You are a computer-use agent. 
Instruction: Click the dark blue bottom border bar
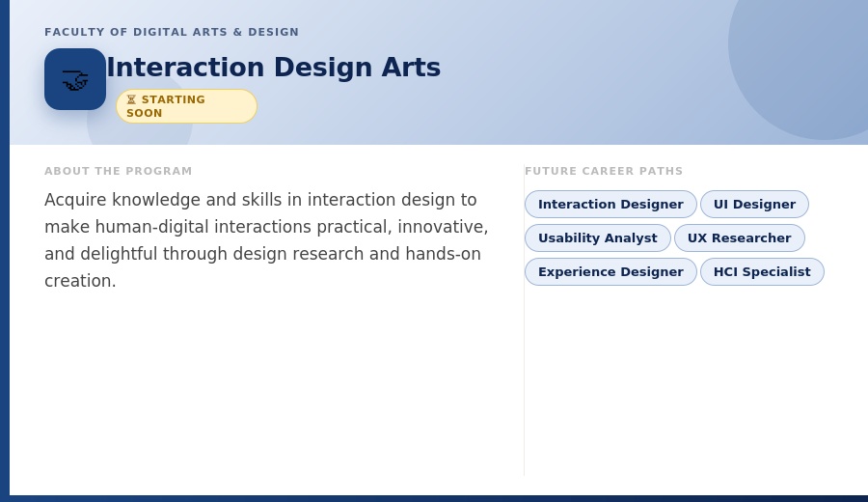tap(434, 499)
